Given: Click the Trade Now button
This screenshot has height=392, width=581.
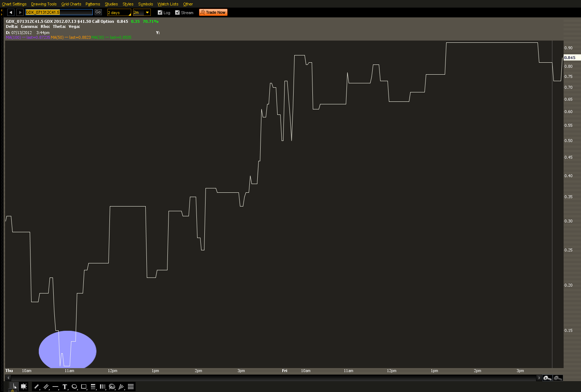Looking at the screenshot, I should 213,12.
